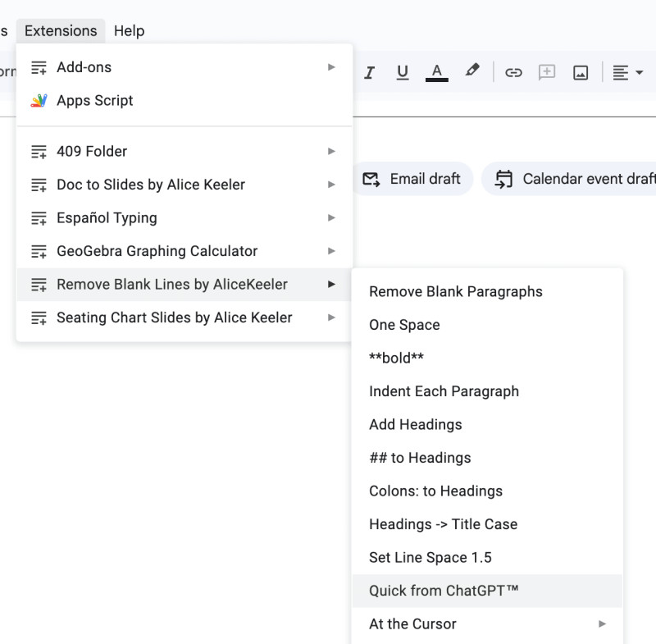This screenshot has height=644, width=656.
Task: Open Seating Chart Slides by Alice Keeler
Action: coord(184,317)
